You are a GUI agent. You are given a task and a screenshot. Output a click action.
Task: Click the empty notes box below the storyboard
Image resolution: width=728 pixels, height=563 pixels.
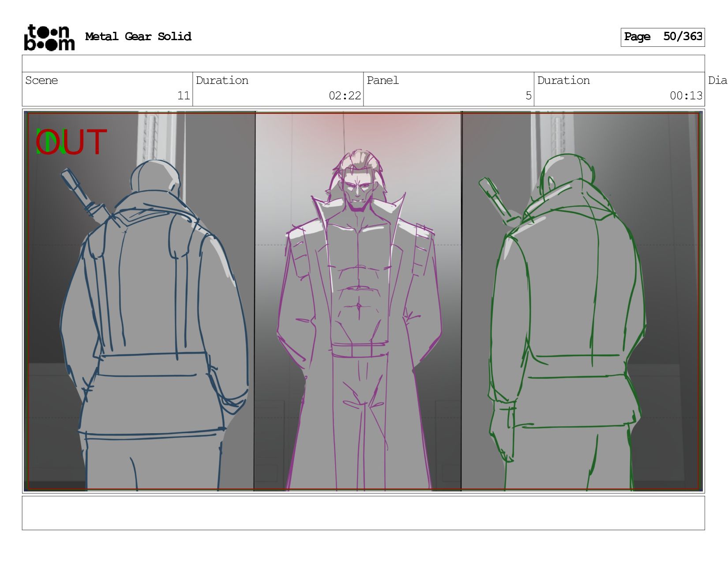pyautogui.click(x=363, y=513)
